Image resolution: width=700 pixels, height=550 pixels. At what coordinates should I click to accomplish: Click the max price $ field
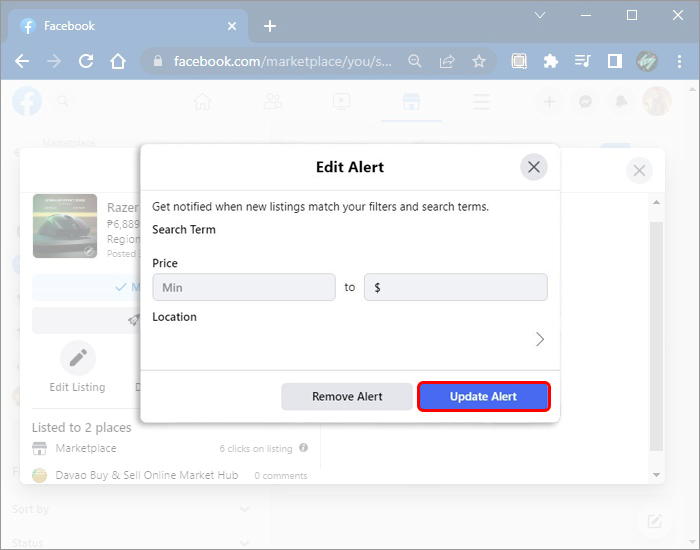tap(456, 287)
